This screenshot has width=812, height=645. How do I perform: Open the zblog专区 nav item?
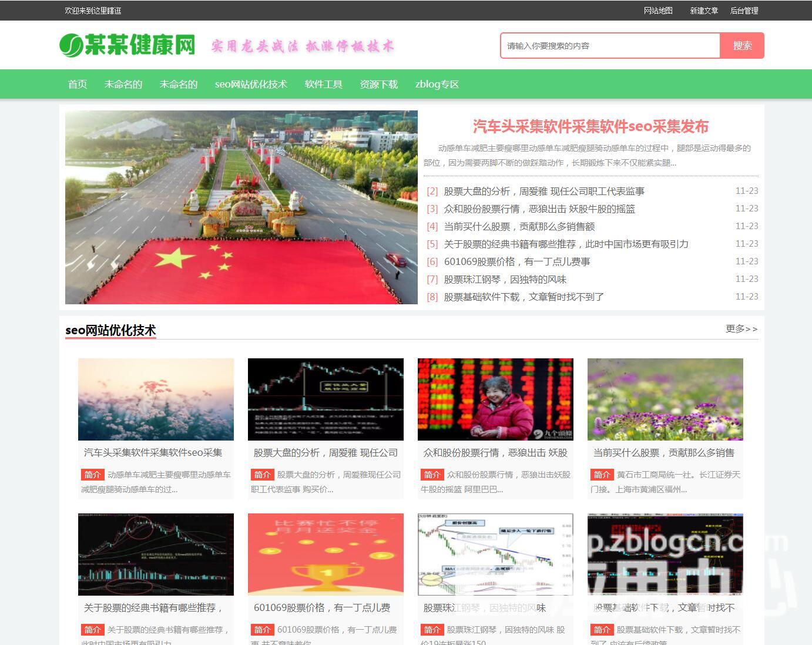[x=437, y=84]
